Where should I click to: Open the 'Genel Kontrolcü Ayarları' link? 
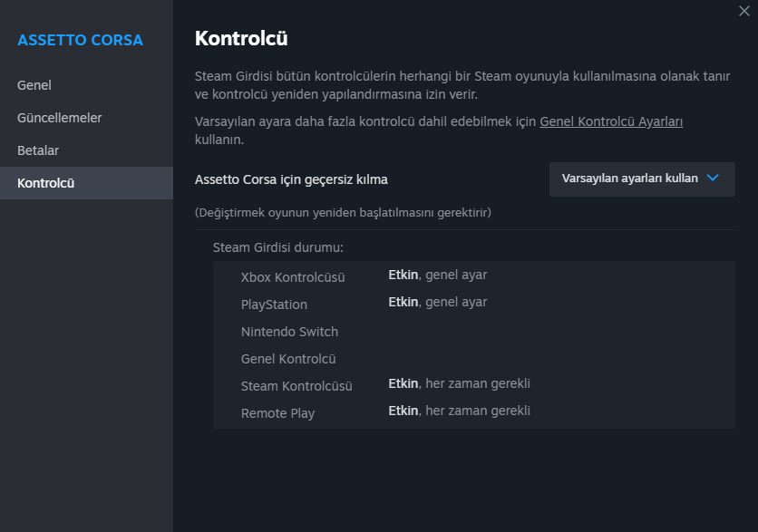click(611, 121)
